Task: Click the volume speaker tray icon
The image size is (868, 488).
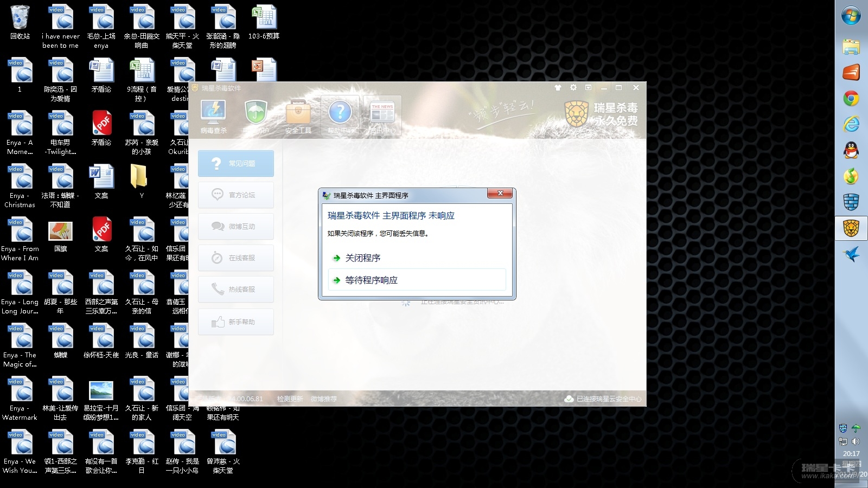Action: click(x=856, y=441)
